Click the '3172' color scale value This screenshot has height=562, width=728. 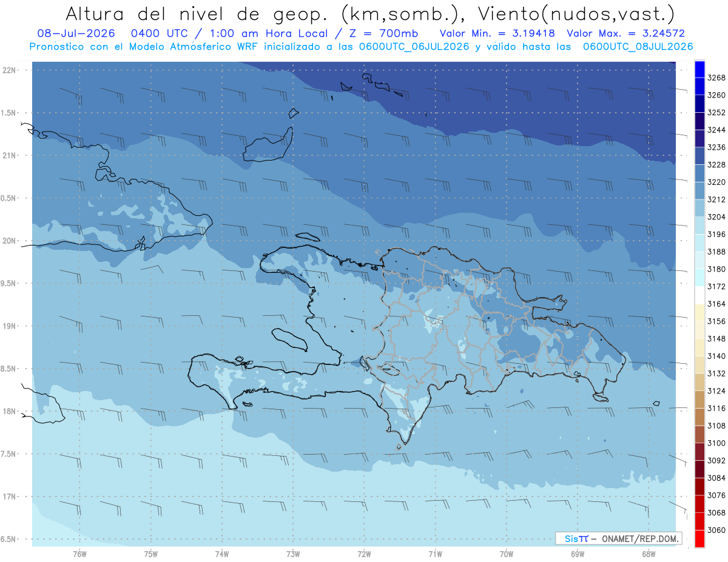pos(716,286)
